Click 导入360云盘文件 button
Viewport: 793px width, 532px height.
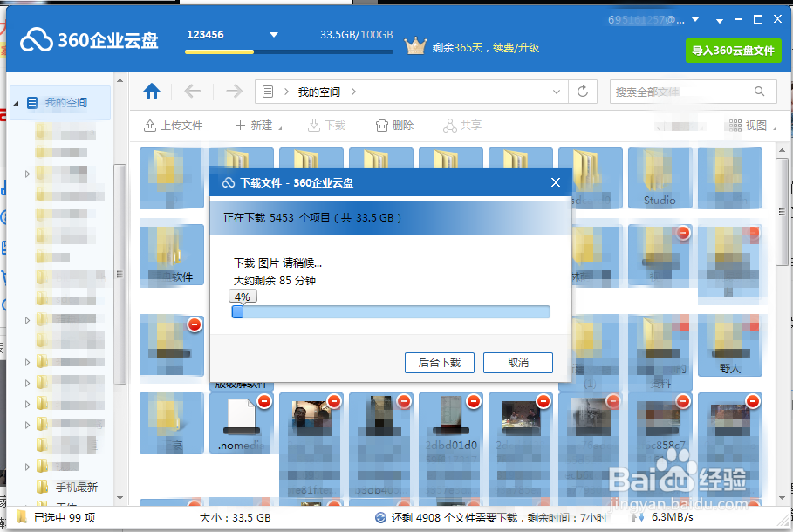tap(734, 51)
